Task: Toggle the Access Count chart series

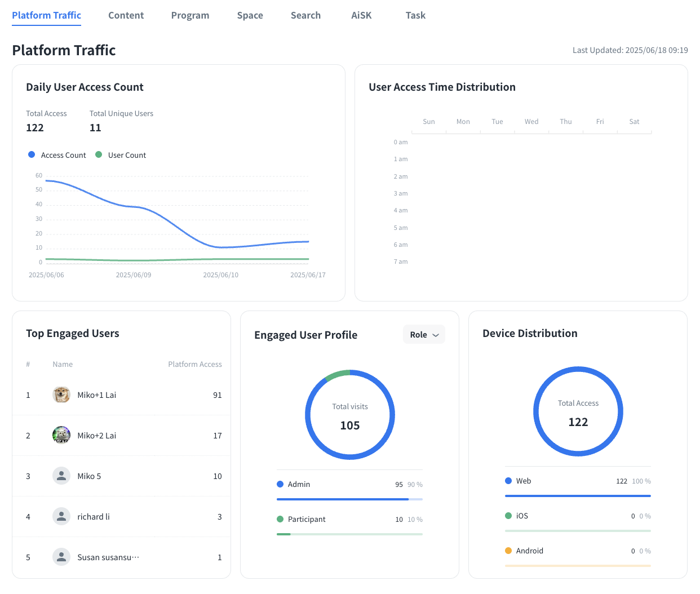Action: click(57, 155)
